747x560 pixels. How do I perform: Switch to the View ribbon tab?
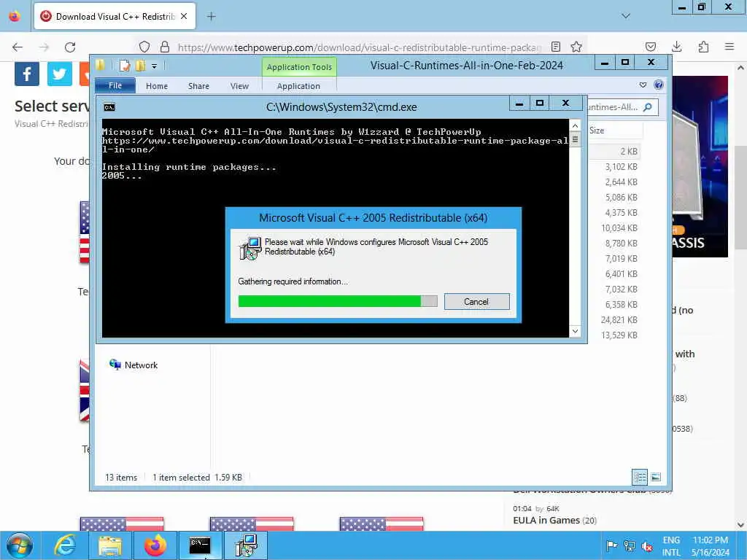(x=239, y=86)
